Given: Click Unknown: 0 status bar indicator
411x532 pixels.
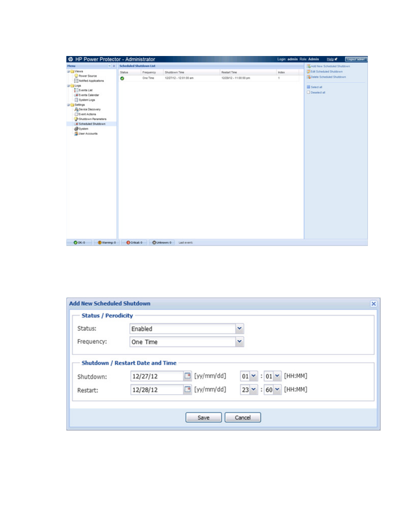Looking at the screenshot, I should [162, 243].
